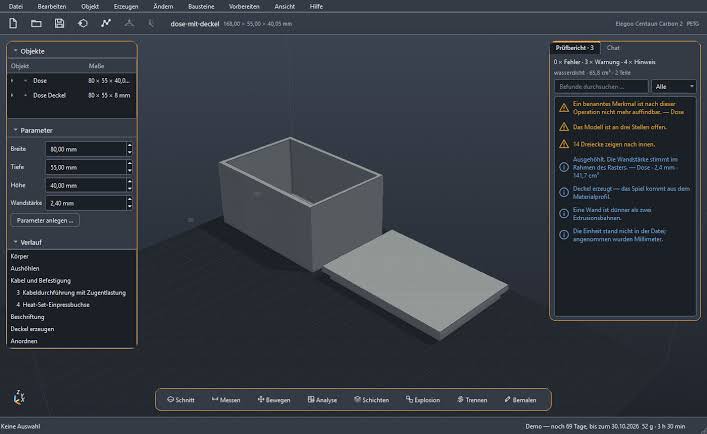Screen dimensions: 707x434
Task: Select the Prüfbericht tab
Action: [x=575, y=48]
